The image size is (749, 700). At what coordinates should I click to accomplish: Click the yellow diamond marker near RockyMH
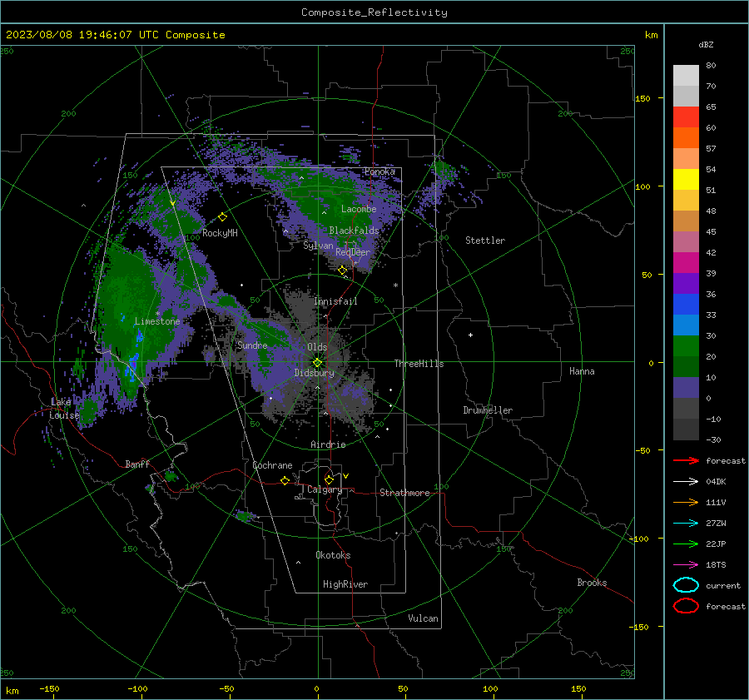pyautogui.click(x=222, y=217)
